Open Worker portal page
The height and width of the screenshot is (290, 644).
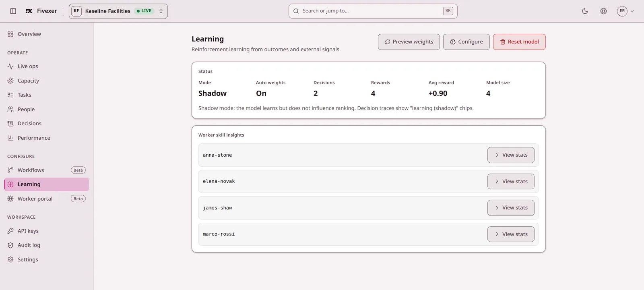(x=46, y=199)
